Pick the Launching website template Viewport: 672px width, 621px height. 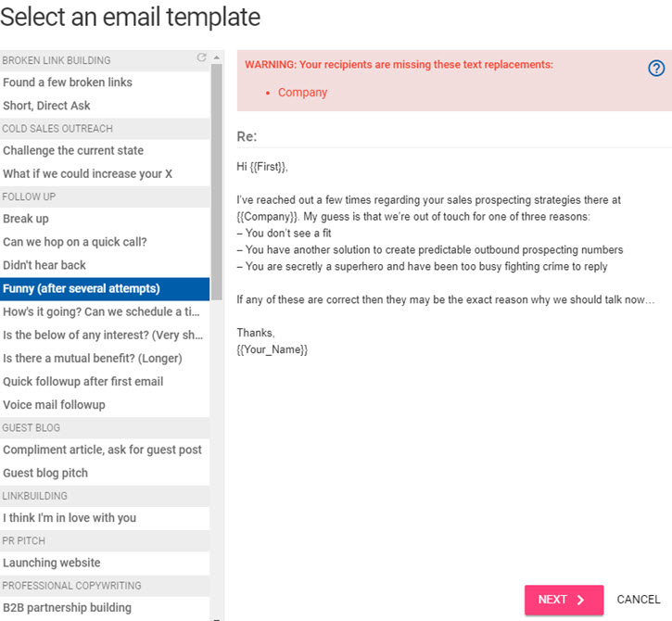click(x=105, y=563)
